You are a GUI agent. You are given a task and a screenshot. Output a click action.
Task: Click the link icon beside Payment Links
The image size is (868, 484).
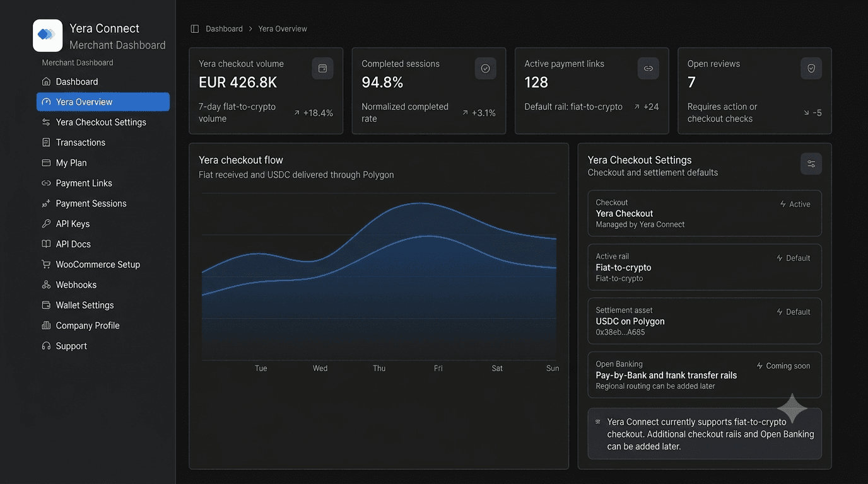tap(46, 183)
